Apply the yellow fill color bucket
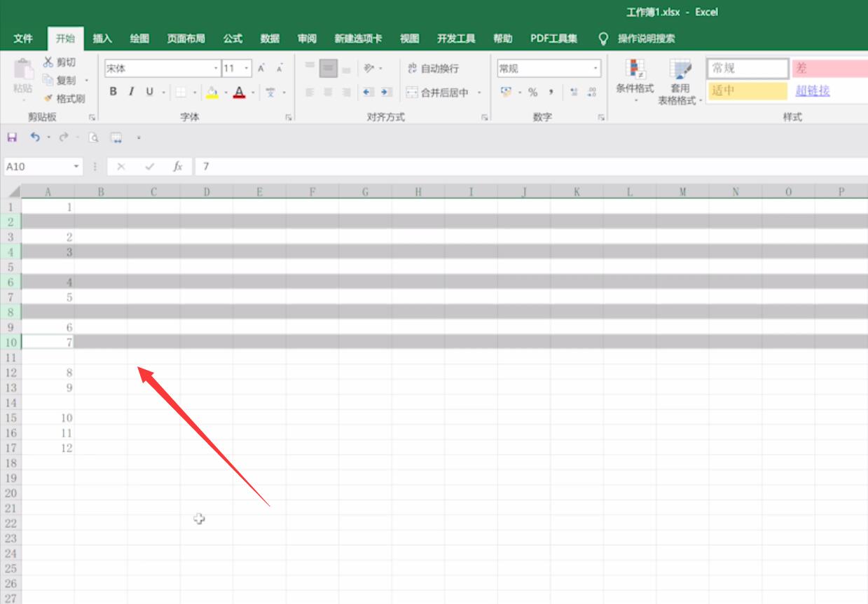The height and width of the screenshot is (604, 868). pyautogui.click(x=212, y=92)
